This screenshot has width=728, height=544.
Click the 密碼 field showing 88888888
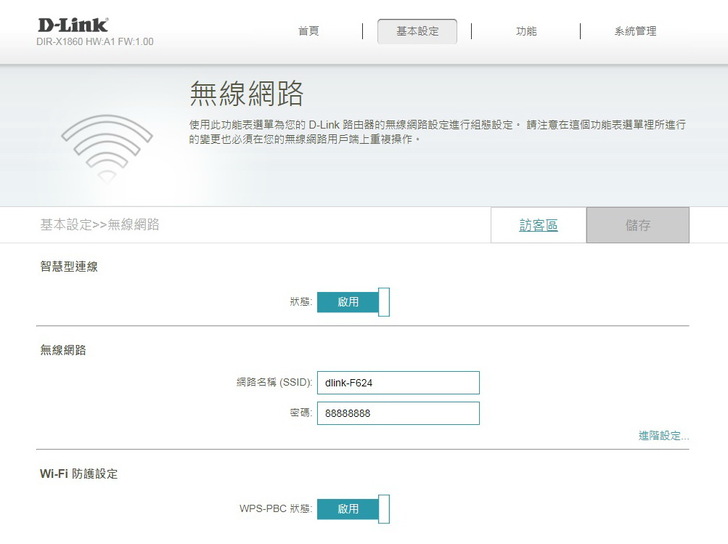point(398,413)
